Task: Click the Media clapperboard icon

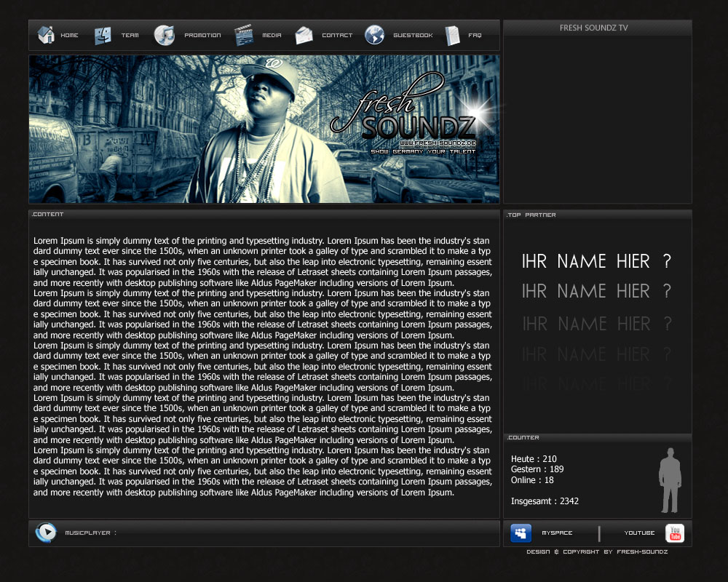Action: [244, 35]
